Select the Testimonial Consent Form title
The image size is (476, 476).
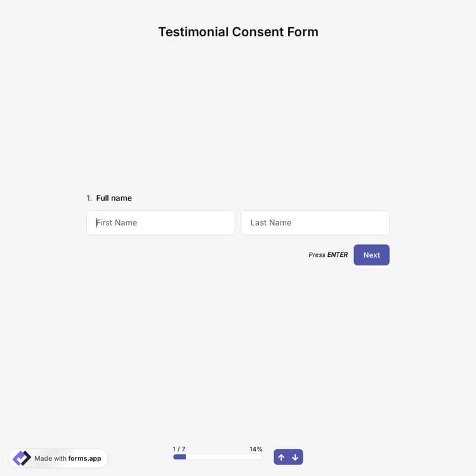click(238, 32)
